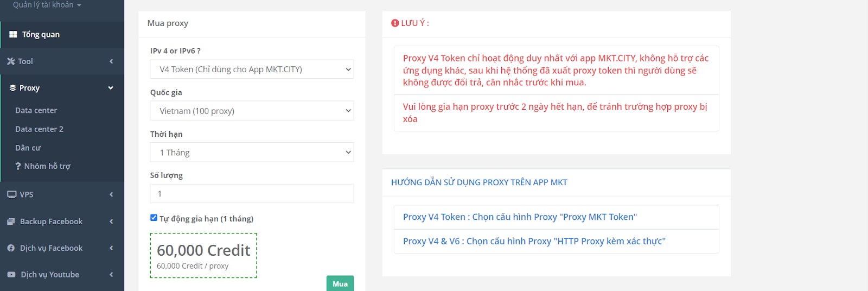Expand the Dịch vụ Youtube chevron
This screenshot has width=868, height=291.
(111, 275)
